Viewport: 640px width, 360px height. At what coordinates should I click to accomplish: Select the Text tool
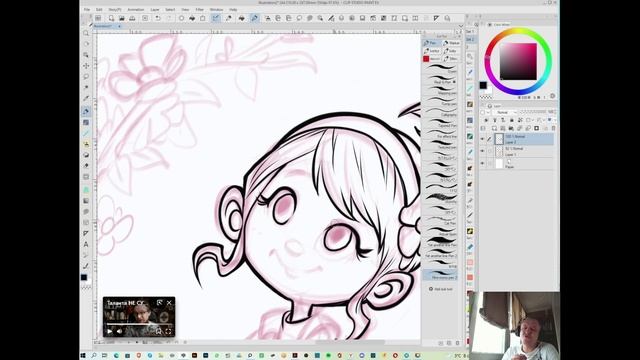(x=86, y=244)
